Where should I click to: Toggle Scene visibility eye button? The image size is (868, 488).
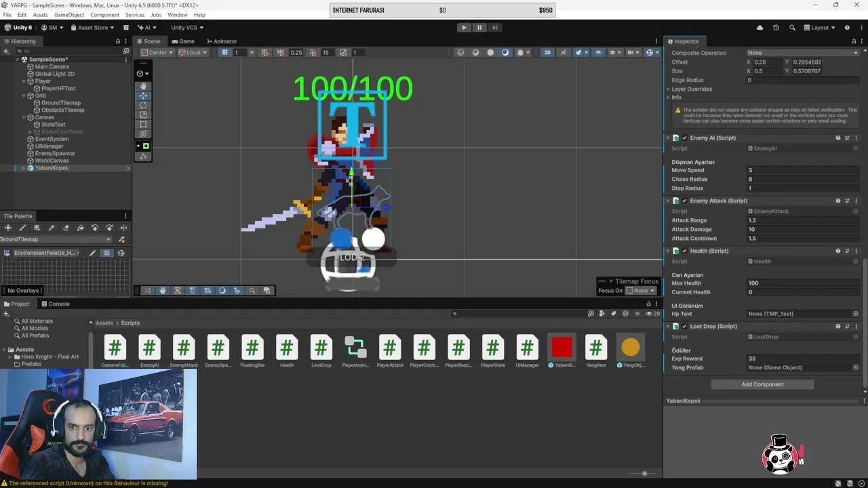(x=598, y=53)
